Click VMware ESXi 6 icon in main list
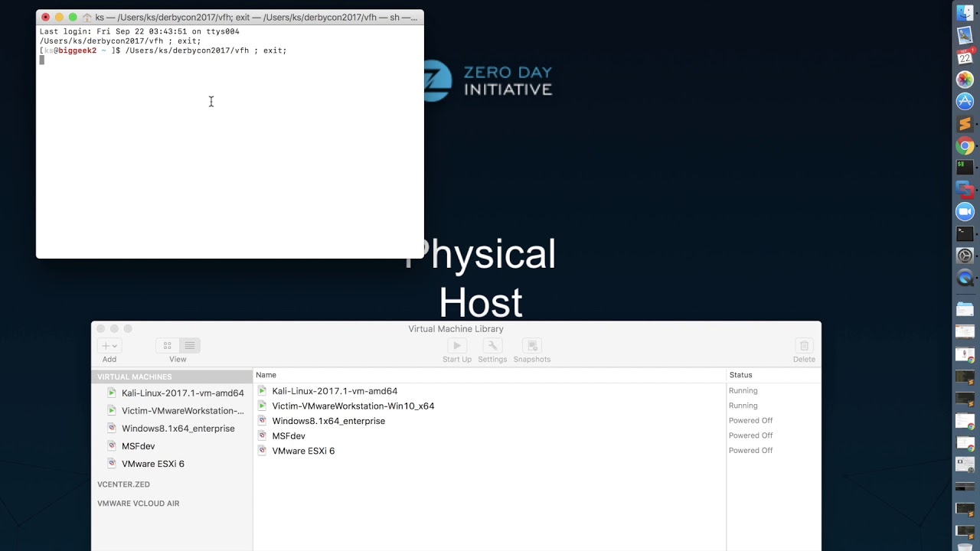Screen dimensions: 980x551 [263, 450]
